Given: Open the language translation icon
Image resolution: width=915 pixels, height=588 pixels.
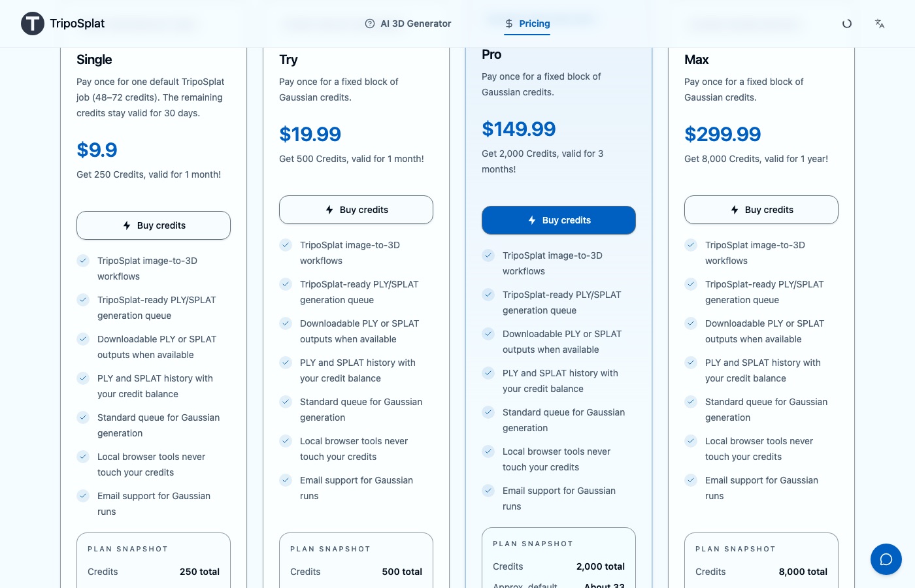Looking at the screenshot, I should 880,24.
